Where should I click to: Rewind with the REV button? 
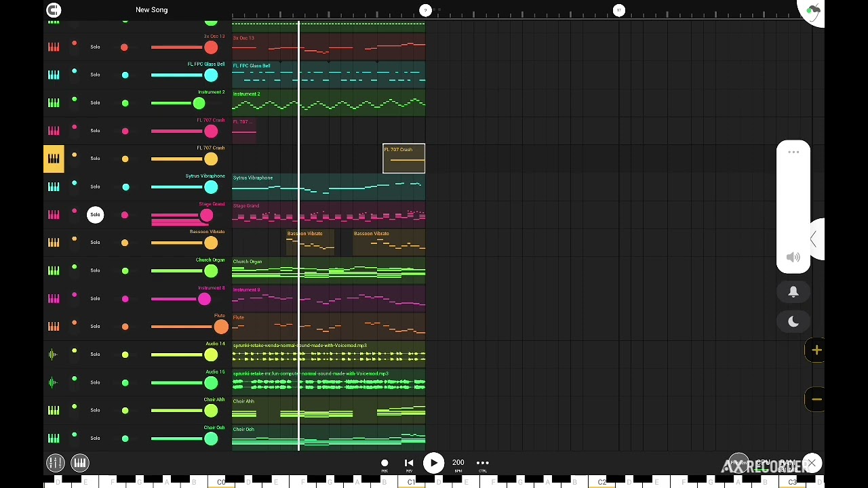point(409,464)
